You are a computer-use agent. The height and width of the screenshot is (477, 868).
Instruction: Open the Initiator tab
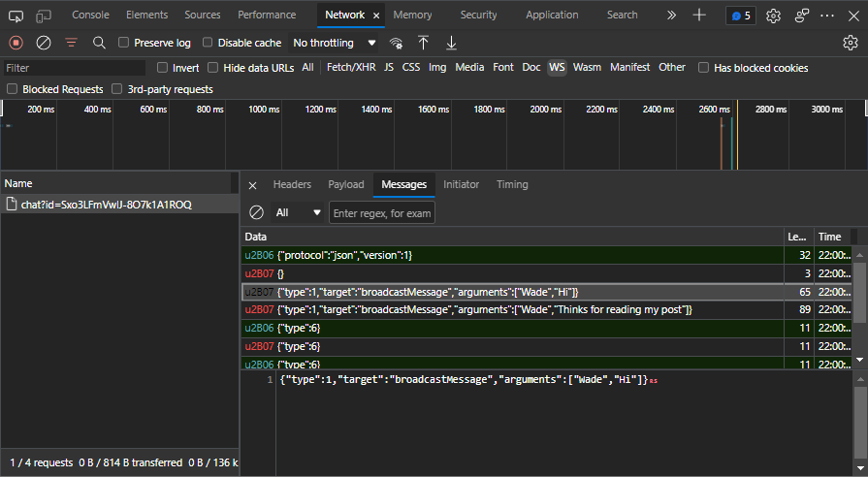click(461, 184)
